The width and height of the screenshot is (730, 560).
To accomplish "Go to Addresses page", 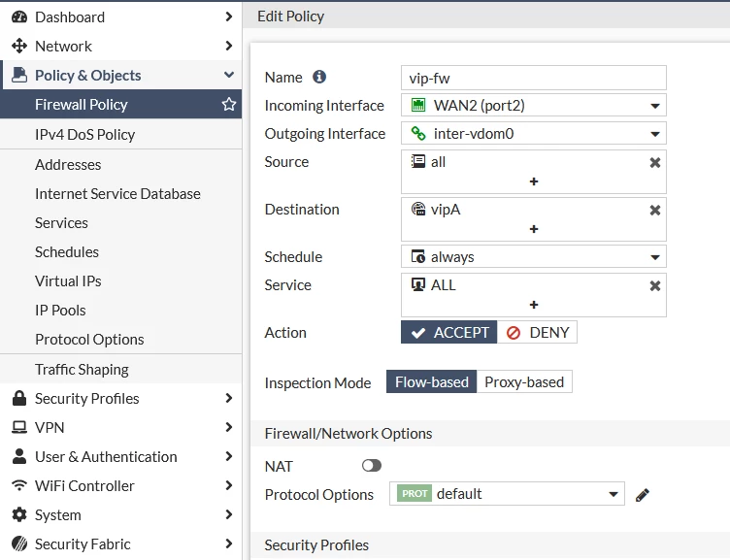I will (x=120, y=164).
